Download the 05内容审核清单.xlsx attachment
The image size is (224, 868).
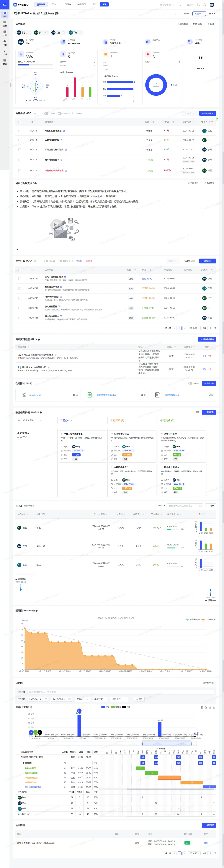pyautogui.click(x=145, y=395)
